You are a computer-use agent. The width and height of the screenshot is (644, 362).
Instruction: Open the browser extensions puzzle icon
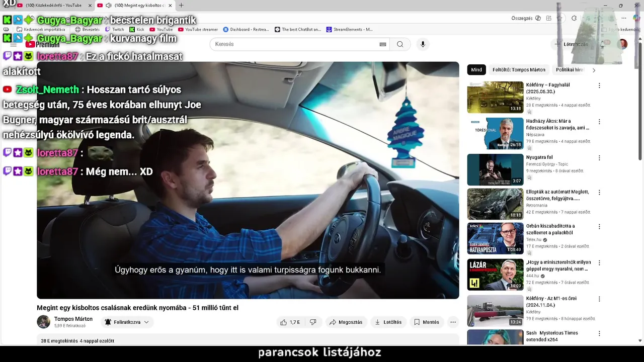coord(574,18)
